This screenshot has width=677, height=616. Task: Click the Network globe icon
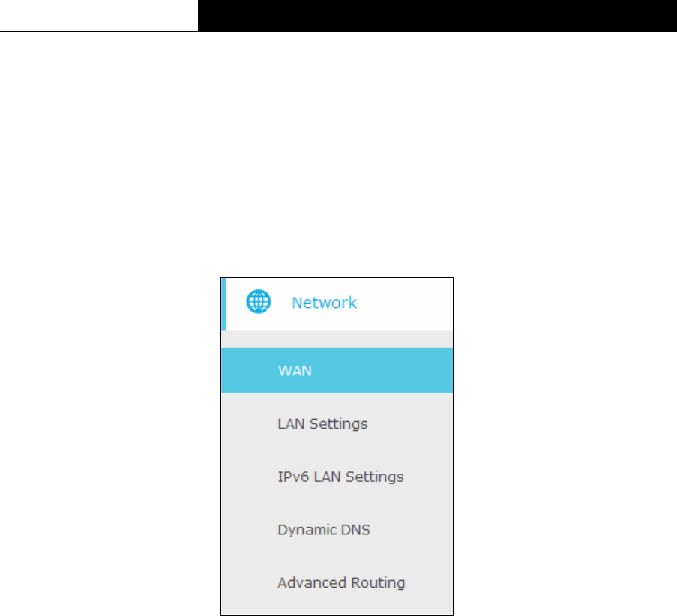(259, 302)
